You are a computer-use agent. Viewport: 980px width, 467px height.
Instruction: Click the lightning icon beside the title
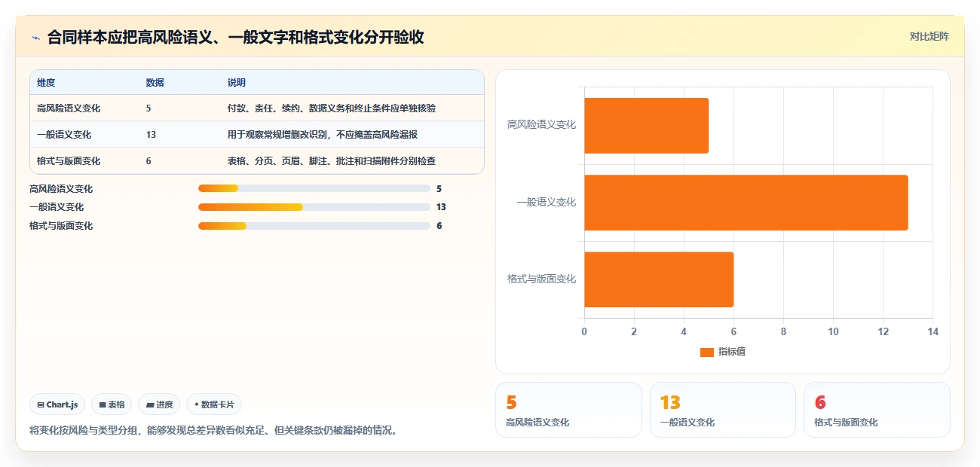36,38
